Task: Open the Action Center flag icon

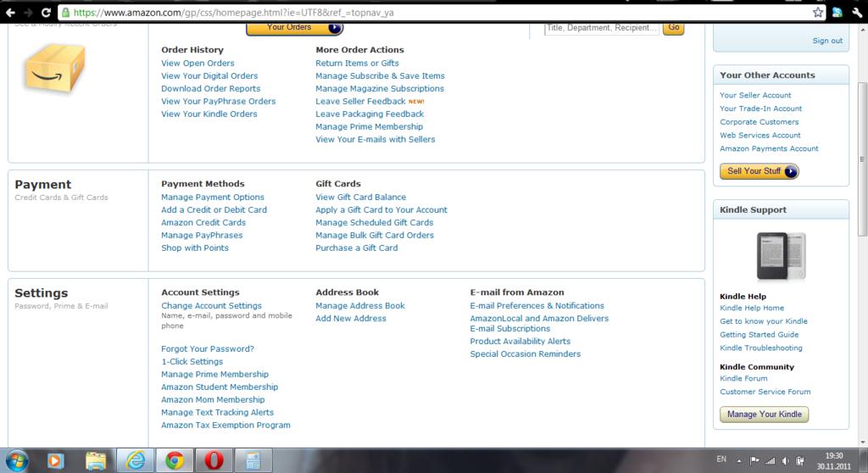Action: click(x=754, y=461)
